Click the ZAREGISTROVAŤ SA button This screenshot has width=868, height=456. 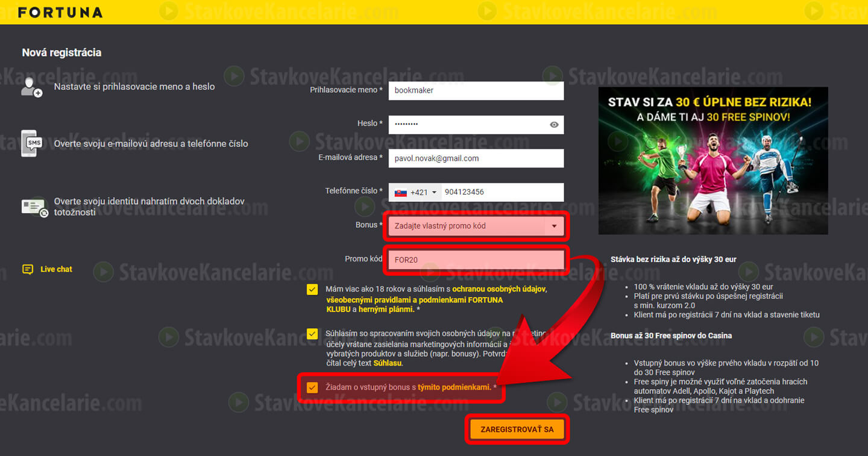(517, 430)
